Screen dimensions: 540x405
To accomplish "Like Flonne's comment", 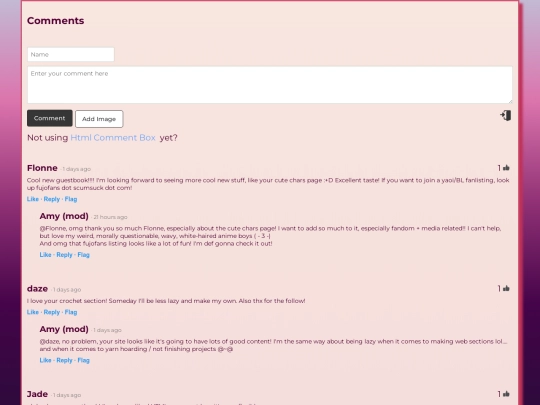I will (33, 199).
